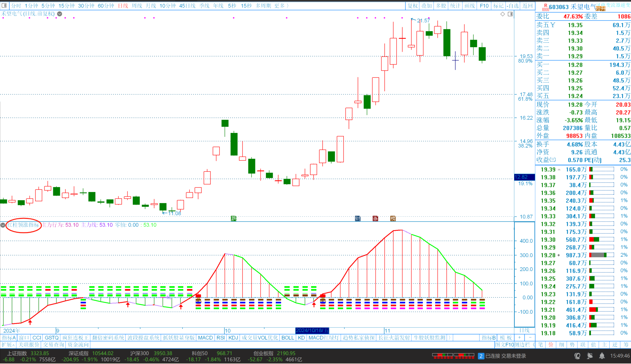Click the bell notification icon
Screen dimensions: 631x364
tap(602, 356)
